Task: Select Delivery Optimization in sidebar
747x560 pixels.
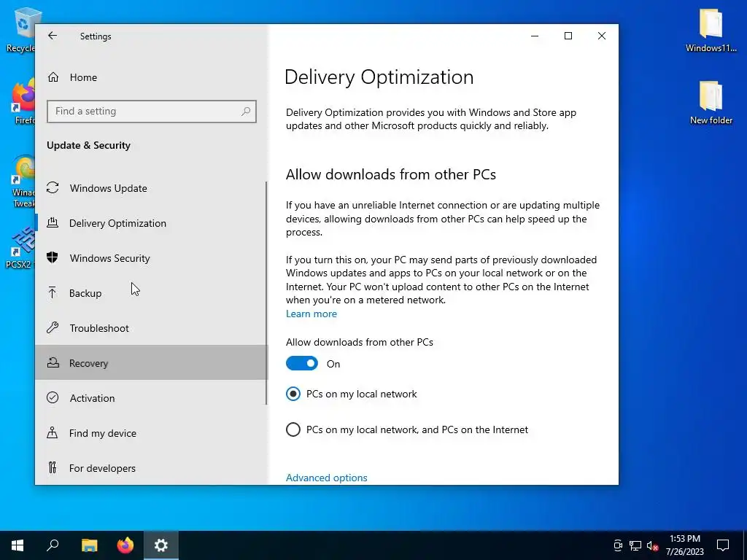Action: pos(151,223)
